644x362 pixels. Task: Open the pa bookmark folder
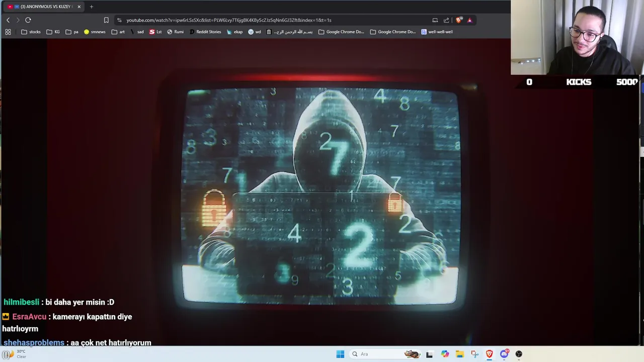72,32
